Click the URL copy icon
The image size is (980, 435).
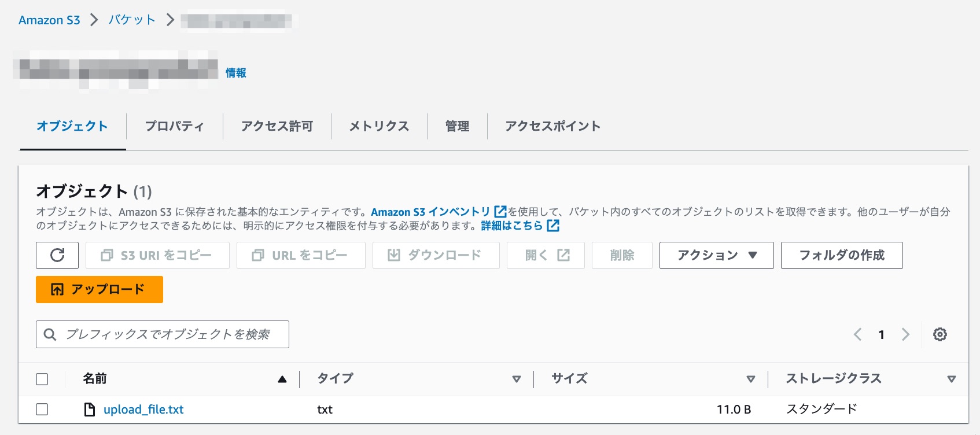click(257, 255)
